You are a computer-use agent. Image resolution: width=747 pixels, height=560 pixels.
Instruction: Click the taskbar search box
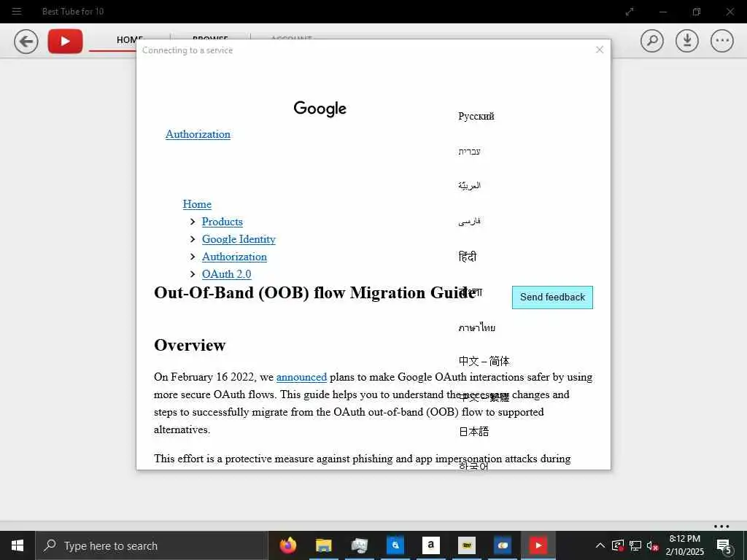(152, 545)
